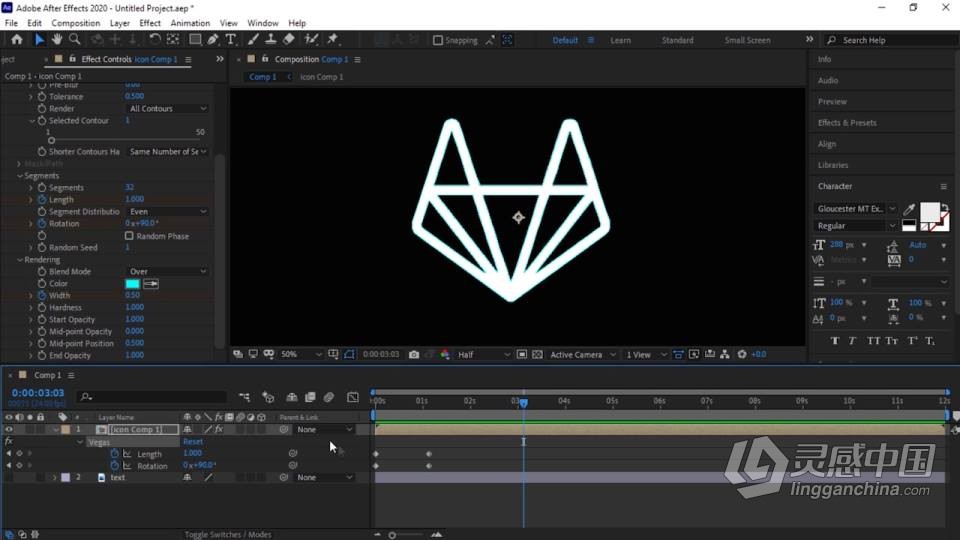This screenshot has height=540, width=960.
Task: Open the 50% magnification dropdown
Action: (301, 354)
